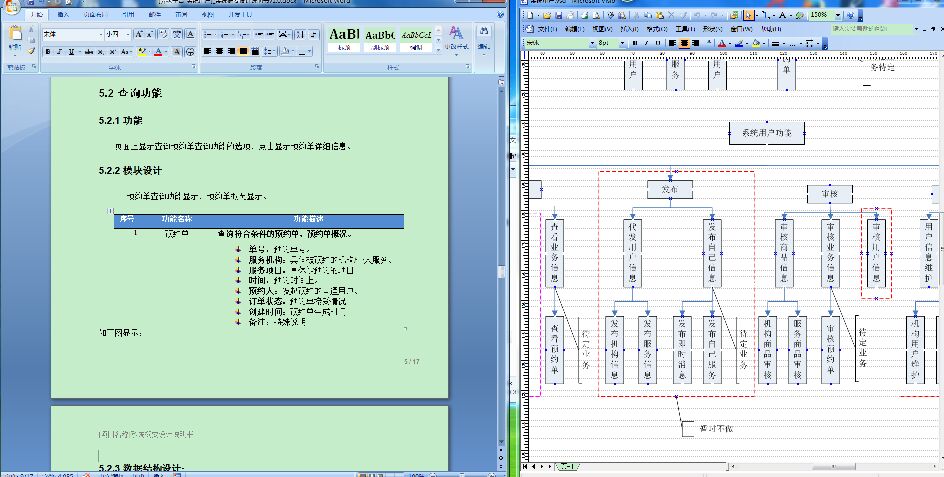Select the 发布 box in the diagram

pyautogui.click(x=667, y=188)
